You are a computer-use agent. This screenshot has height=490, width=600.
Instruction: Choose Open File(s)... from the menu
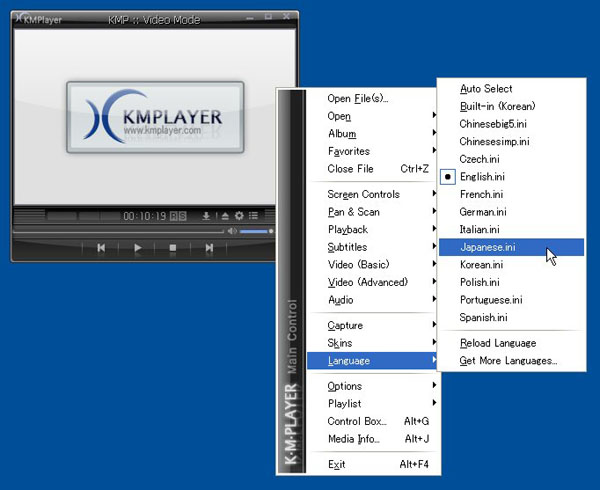pyautogui.click(x=374, y=98)
